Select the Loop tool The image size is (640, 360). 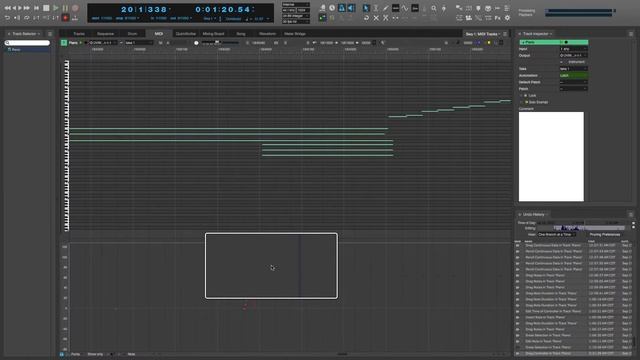pos(366,18)
